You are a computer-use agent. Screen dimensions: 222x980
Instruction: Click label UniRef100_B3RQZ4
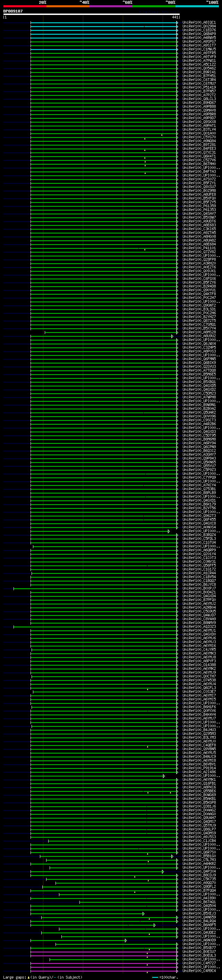(x=199, y=535)
